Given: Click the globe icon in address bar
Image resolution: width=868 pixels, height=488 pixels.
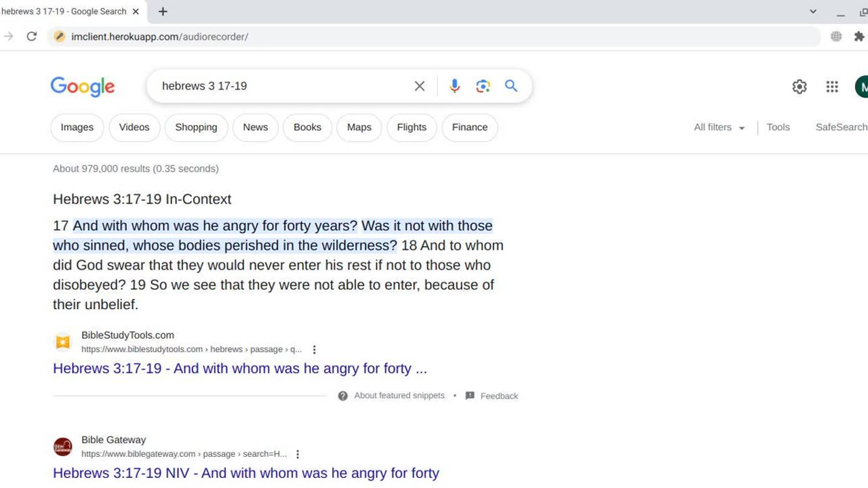Looking at the screenshot, I should point(836,37).
